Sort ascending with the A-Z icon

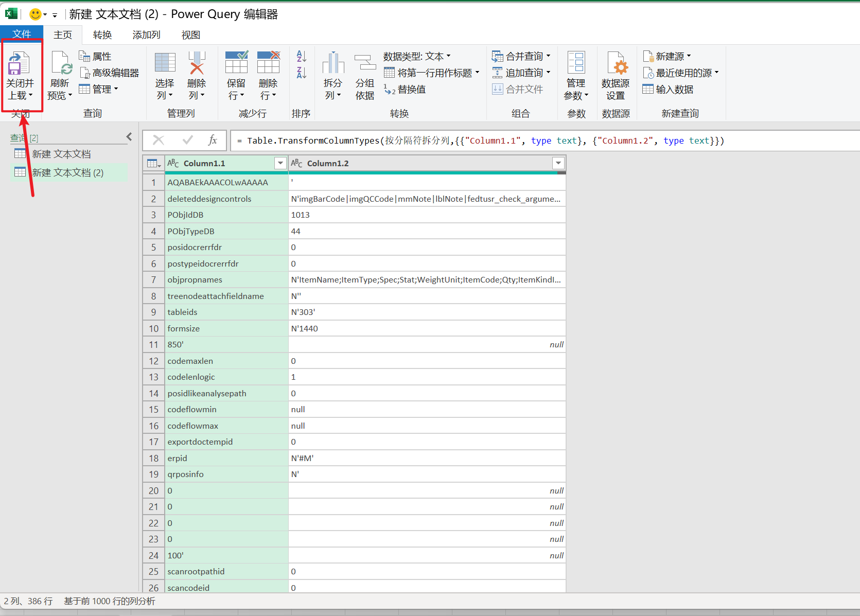click(x=302, y=56)
